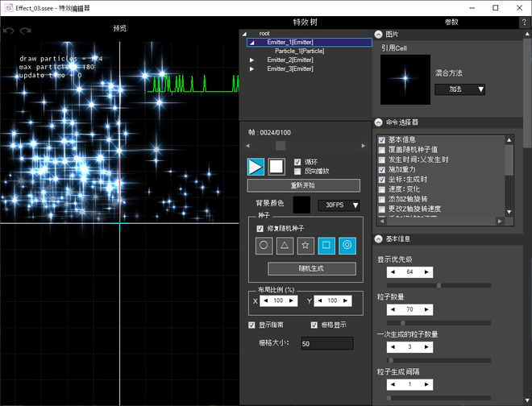
Task: Select the circle seed shape icon
Action: [264, 246]
